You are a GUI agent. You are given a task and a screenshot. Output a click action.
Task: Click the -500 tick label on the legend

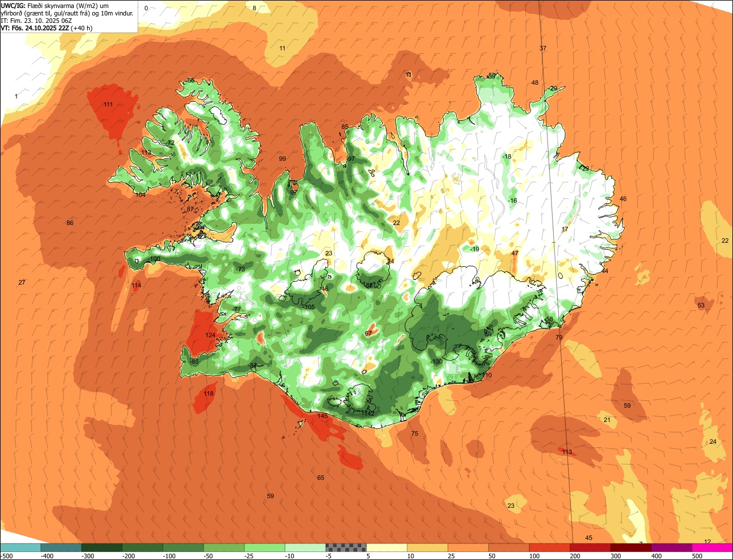(x=7, y=556)
